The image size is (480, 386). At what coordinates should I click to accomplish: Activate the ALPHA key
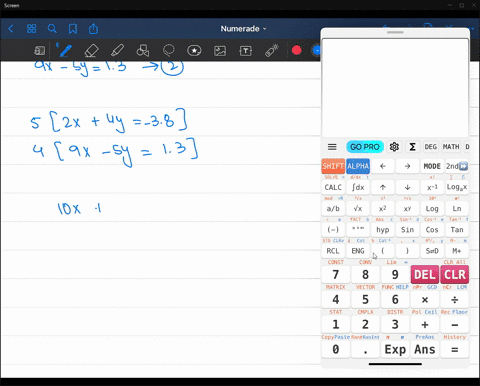pos(358,166)
